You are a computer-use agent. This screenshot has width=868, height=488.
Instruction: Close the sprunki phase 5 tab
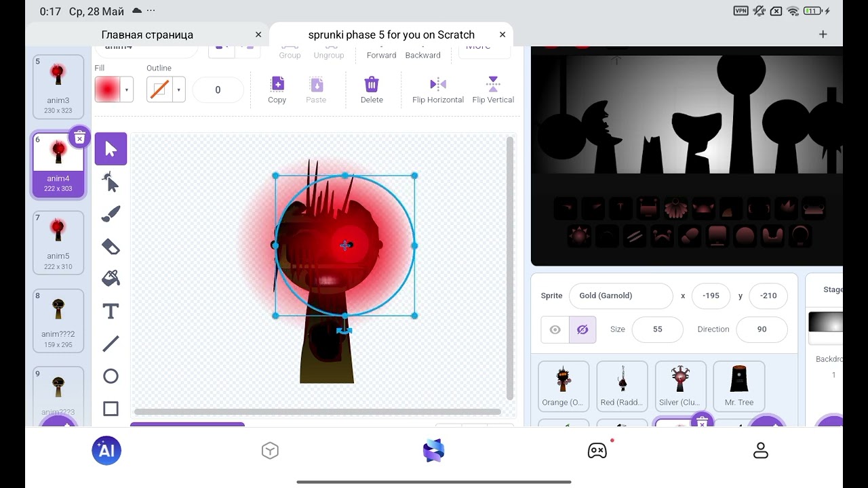coord(502,35)
